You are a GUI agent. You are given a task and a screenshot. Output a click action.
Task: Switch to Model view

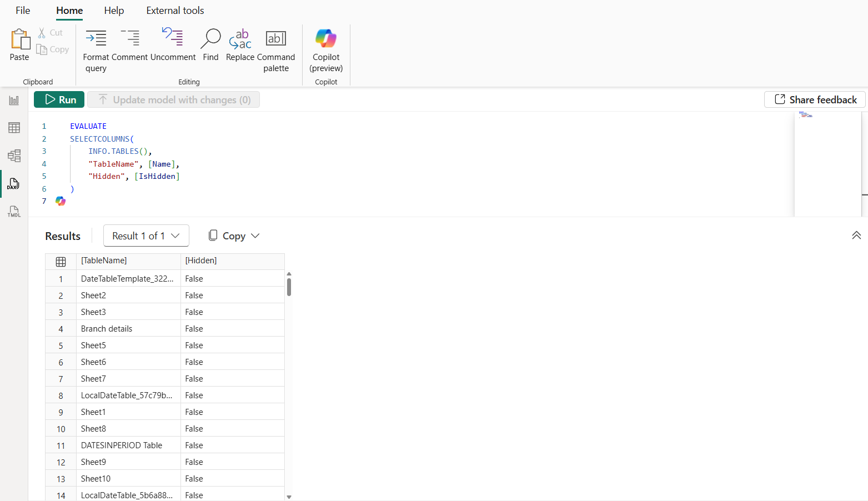click(14, 156)
